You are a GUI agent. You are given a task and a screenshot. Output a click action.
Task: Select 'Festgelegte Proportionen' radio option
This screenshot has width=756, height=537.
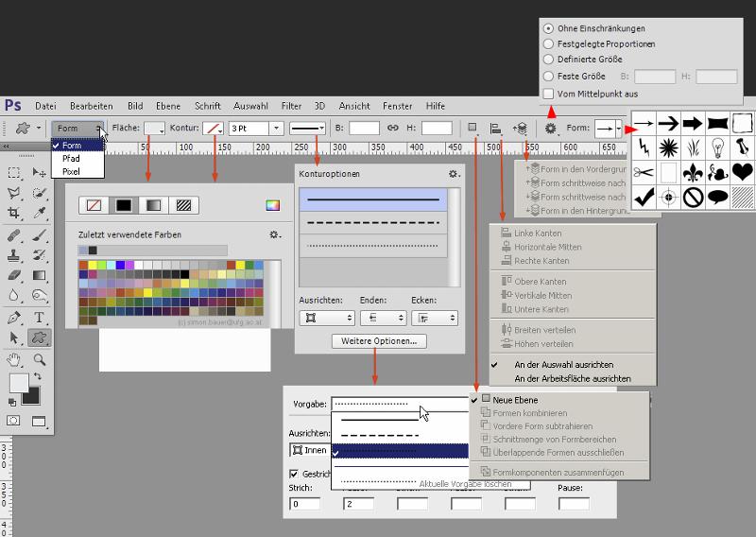coord(549,43)
